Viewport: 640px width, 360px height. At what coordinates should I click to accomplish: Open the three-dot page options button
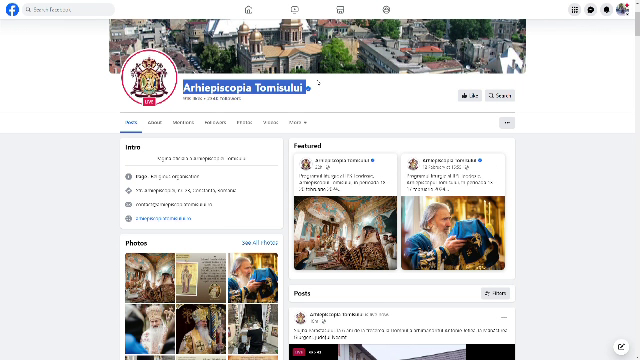(507, 122)
